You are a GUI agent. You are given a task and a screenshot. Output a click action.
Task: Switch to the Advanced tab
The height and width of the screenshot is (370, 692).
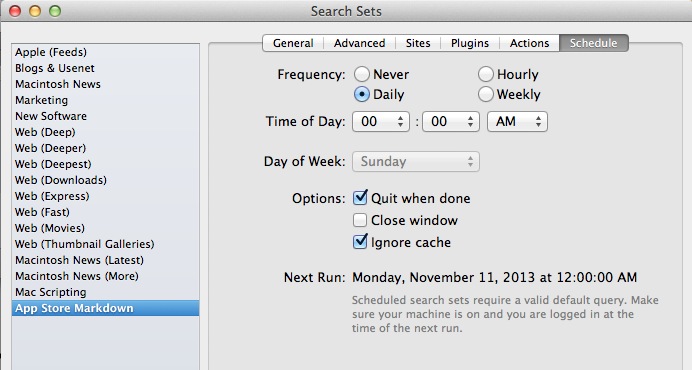359,43
